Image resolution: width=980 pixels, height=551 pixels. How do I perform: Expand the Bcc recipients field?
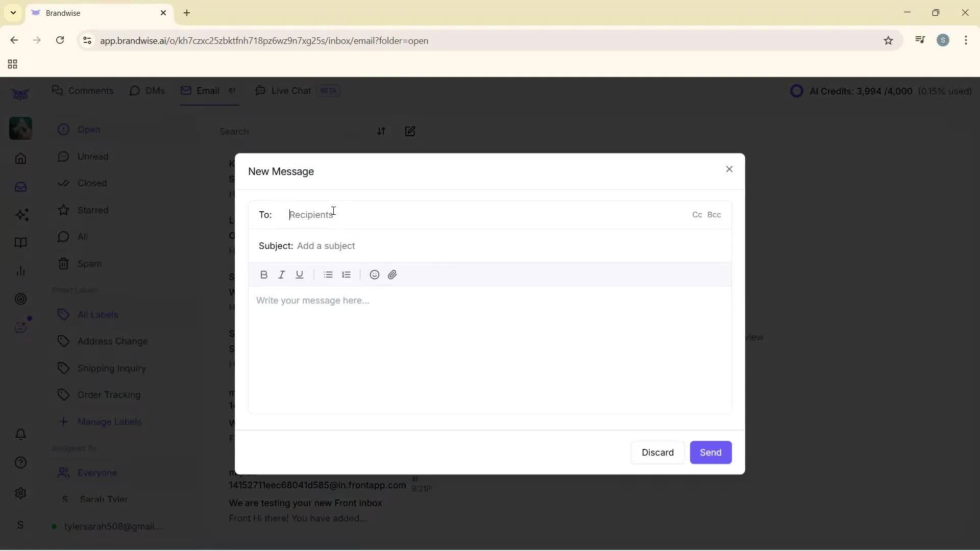click(715, 215)
